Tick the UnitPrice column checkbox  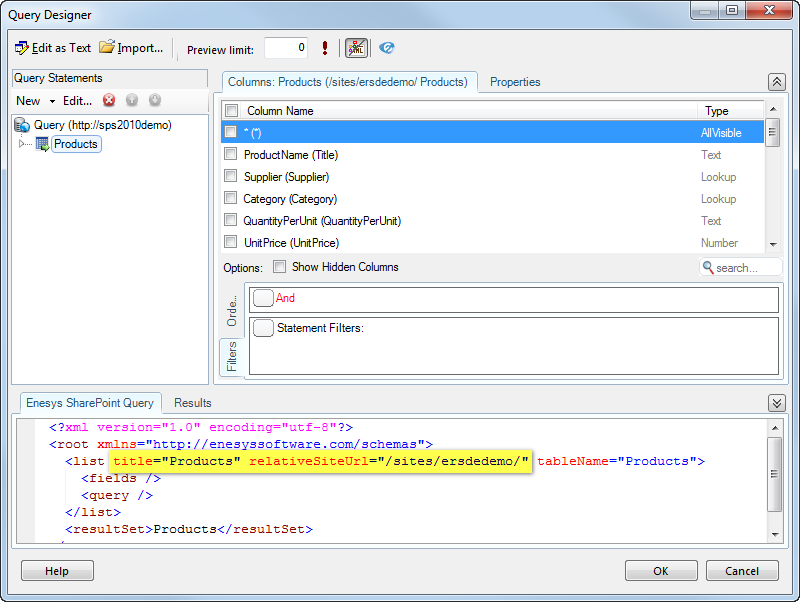231,242
